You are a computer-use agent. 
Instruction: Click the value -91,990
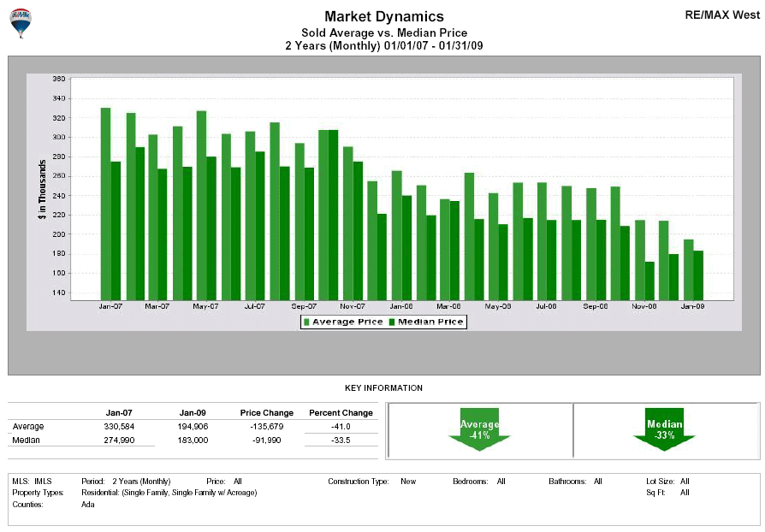tap(267, 440)
